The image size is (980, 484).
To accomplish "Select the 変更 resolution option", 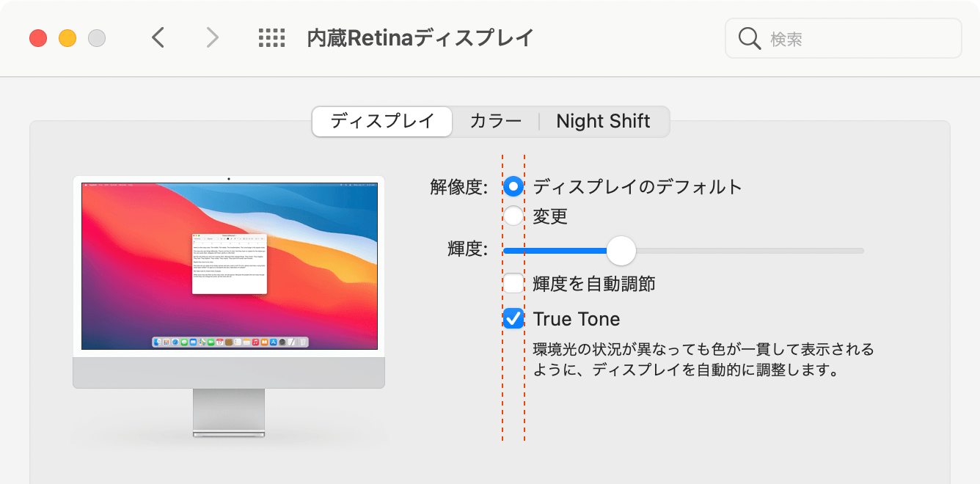I will [513, 215].
